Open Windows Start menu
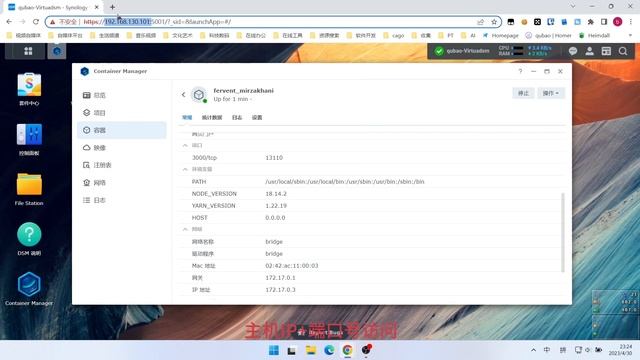640x360 pixels. tap(274, 350)
